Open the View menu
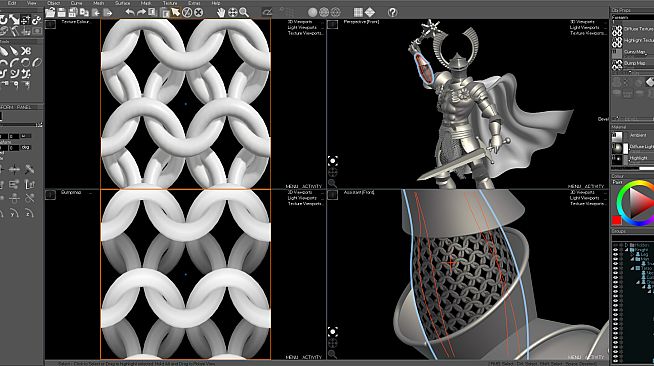654x366 pixels. tap(32, 3)
